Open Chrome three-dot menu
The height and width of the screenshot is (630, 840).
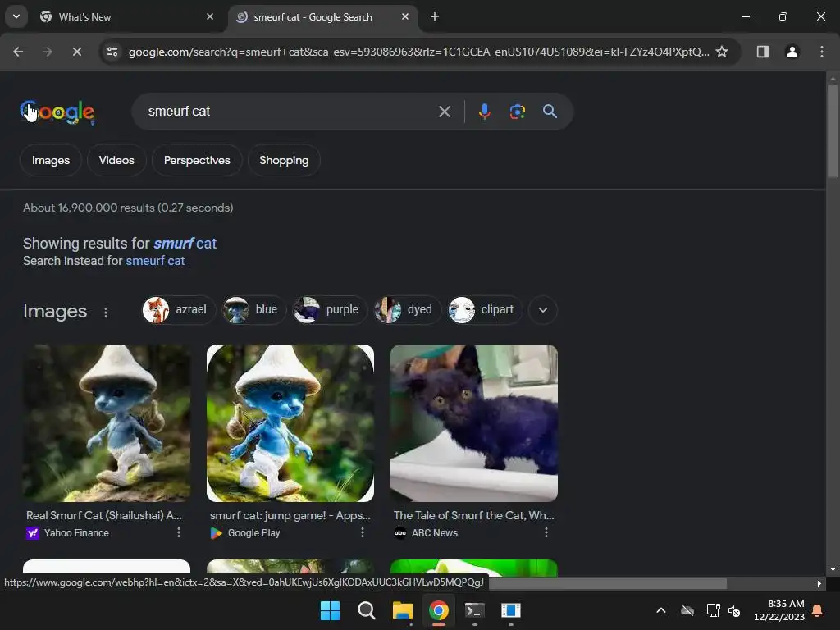point(822,52)
